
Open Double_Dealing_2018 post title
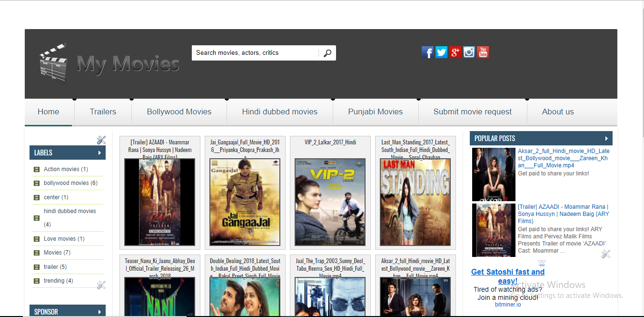pyautogui.click(x=245, y=268)
